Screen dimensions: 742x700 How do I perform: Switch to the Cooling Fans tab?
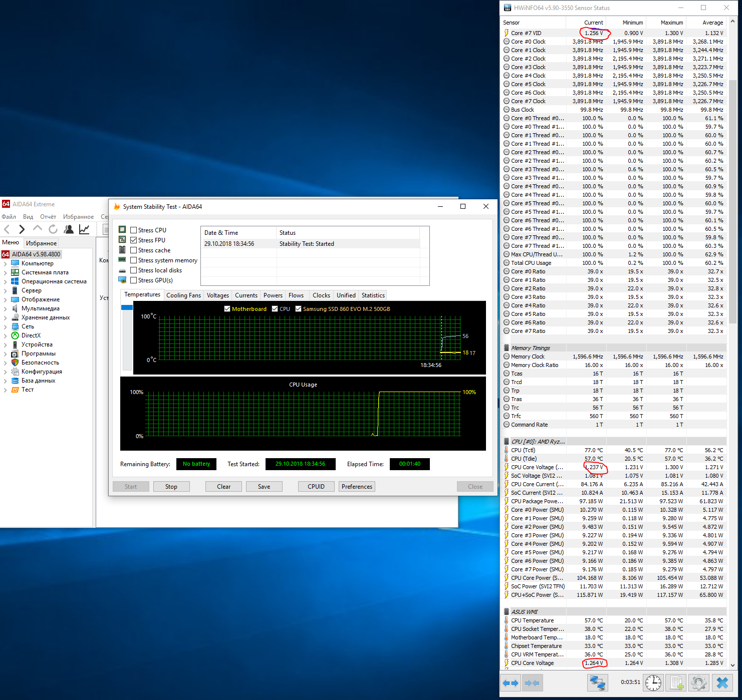point(183,295)
